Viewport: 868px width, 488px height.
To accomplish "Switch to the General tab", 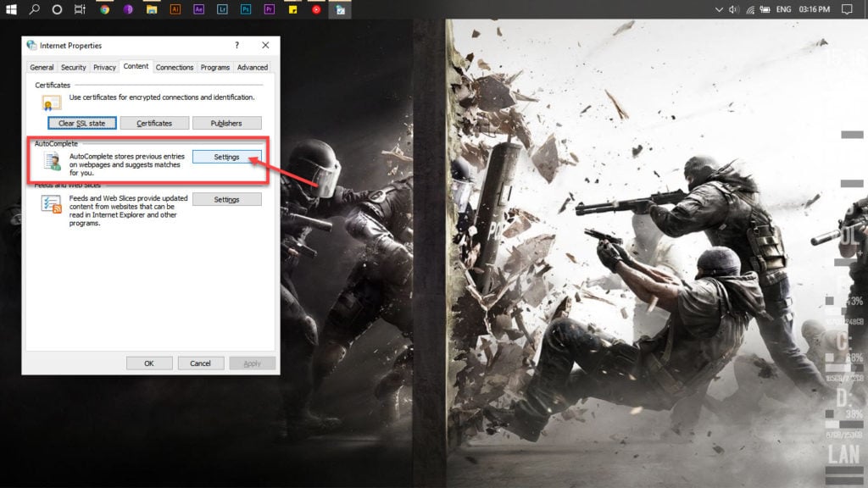I will pos(42,68).
